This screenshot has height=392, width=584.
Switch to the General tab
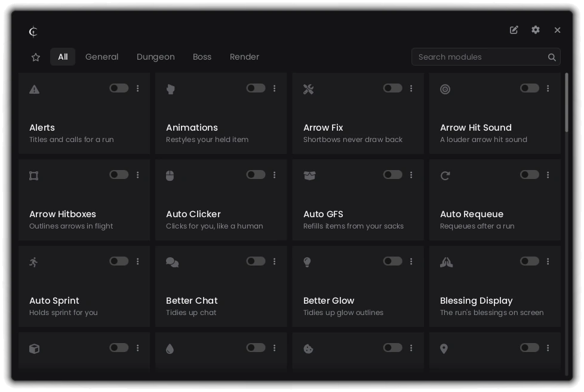coord(102,57)
